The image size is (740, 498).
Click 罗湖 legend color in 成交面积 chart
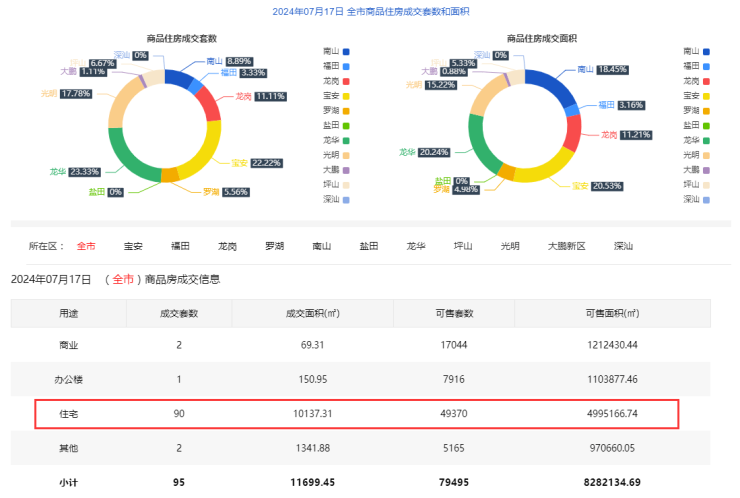click(706, 110)
